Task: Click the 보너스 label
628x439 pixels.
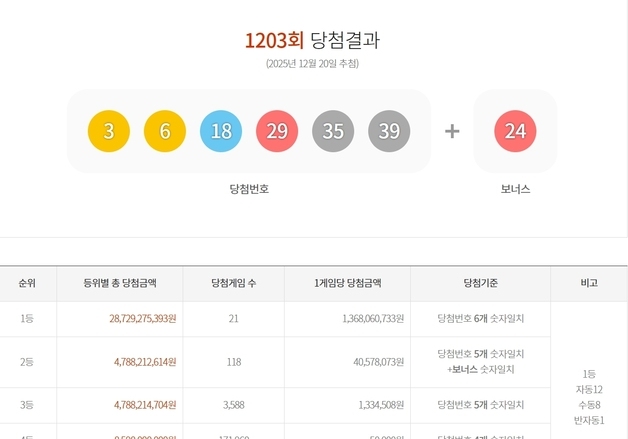Action: (x=515, y=189)
